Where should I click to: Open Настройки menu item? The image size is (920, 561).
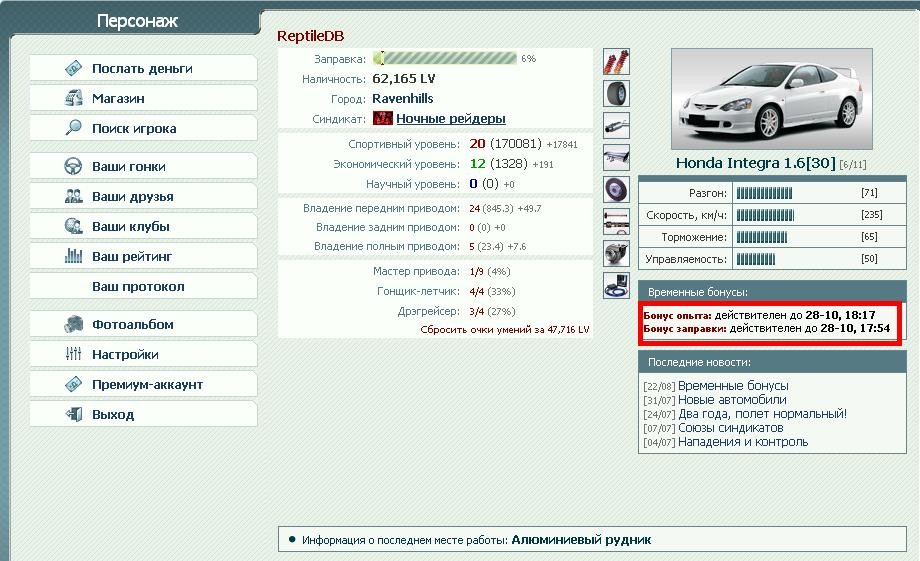tap(143, 354)
